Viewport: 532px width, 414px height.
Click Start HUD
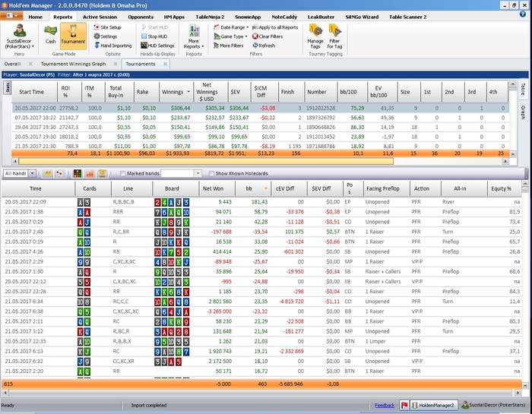point(154,27)
